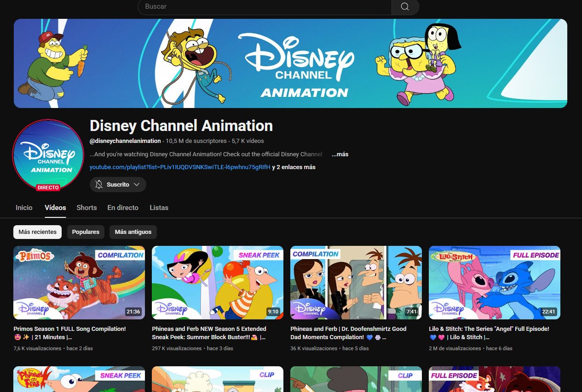Open the second-row FULL EPISODE thumbnail
The height and width of the screenshot is (392, 582).
pos(495,379)
